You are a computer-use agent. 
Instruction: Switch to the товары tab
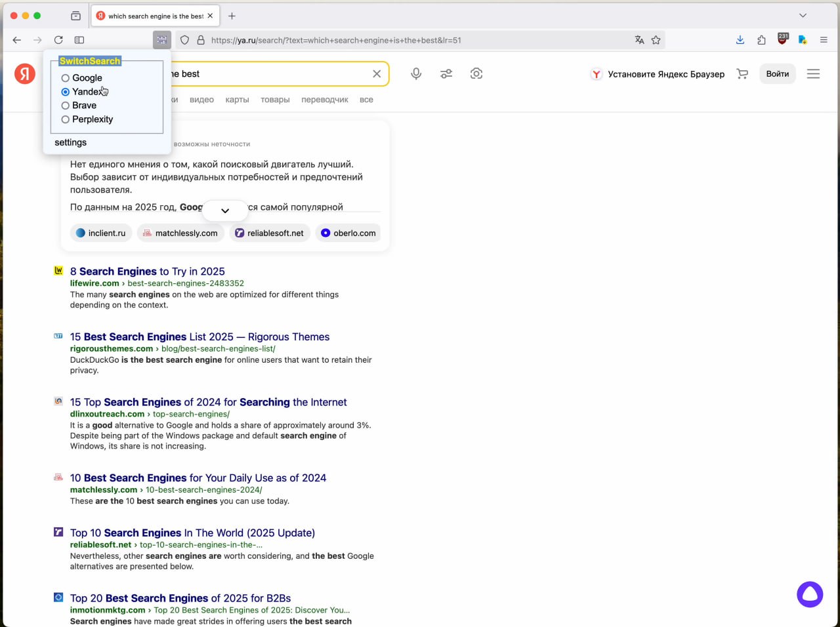[x=275, y=100]
